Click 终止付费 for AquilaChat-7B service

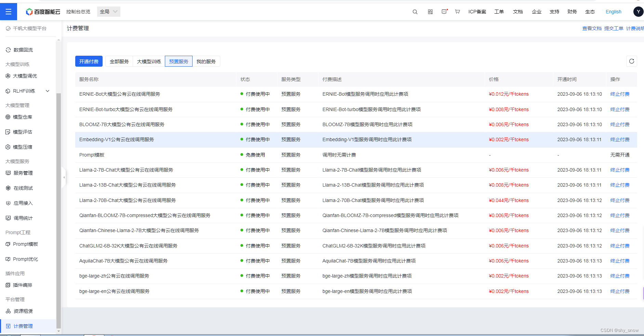click(620, 261)
